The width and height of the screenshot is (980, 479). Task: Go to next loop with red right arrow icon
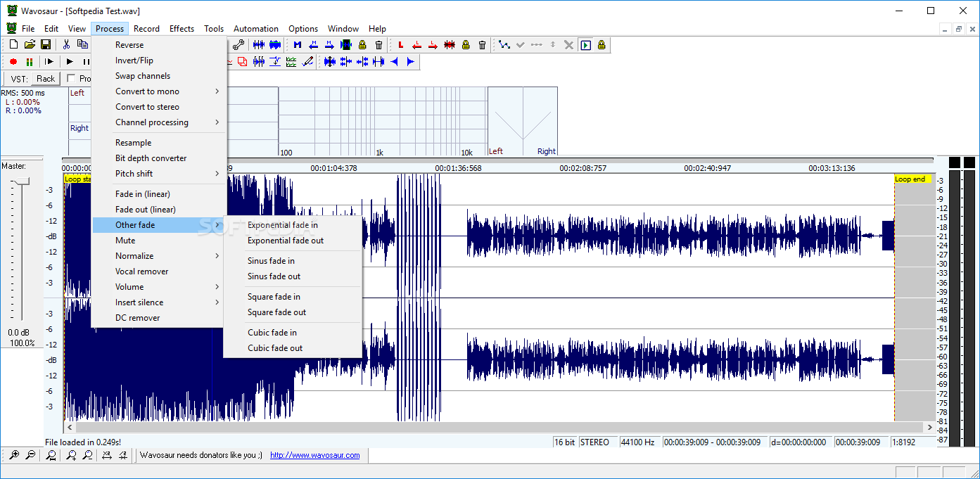click(x=433, y=44)
